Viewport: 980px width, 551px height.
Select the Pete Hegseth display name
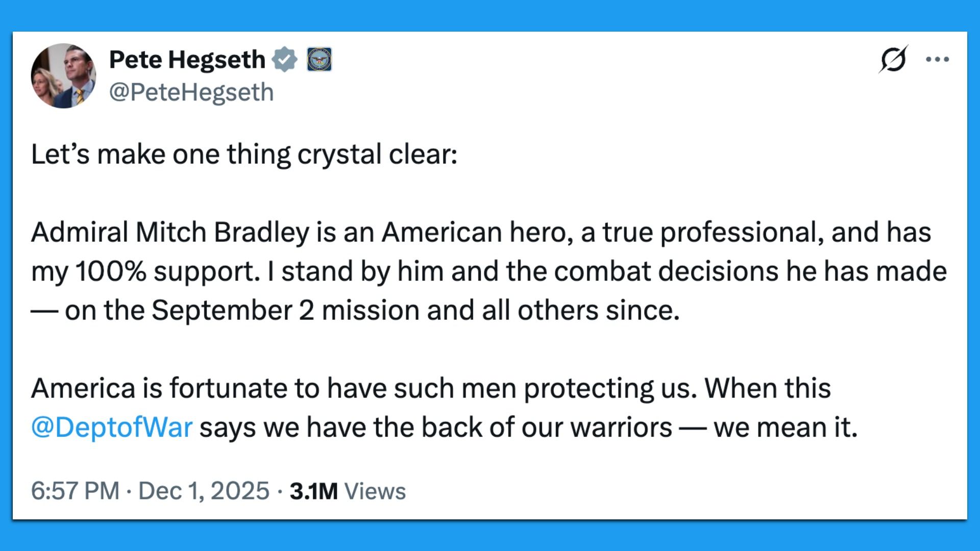click(186, 59)
